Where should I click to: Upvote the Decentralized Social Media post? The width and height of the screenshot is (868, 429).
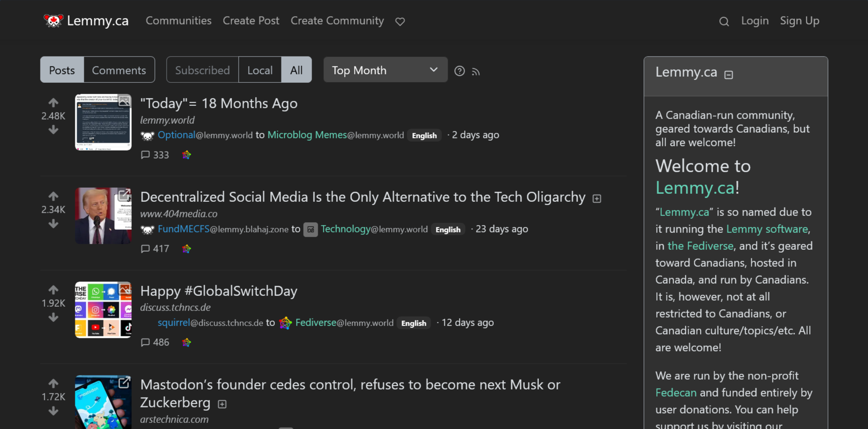point(53,196)
